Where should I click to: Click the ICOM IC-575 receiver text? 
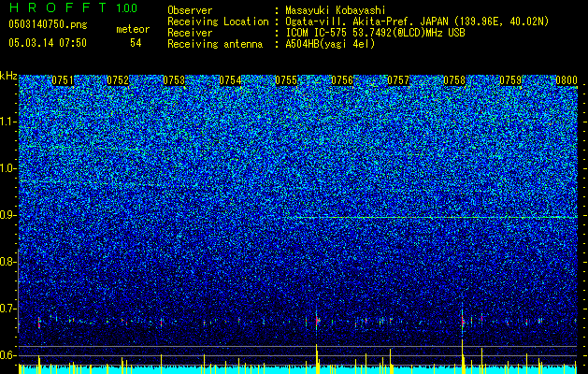(375, 33)
